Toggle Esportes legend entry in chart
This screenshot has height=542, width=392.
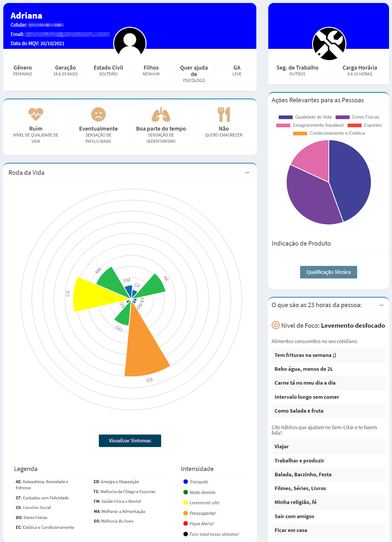[x=365, y=125]
